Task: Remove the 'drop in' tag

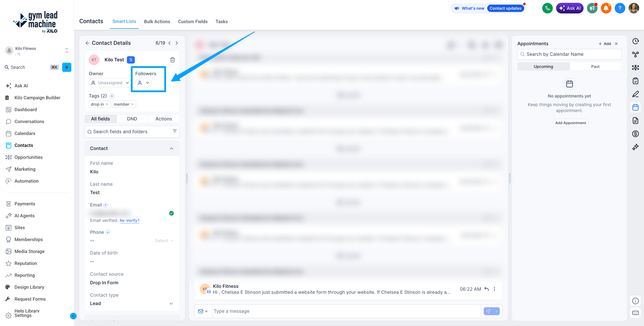Action: tap(107, 104)
